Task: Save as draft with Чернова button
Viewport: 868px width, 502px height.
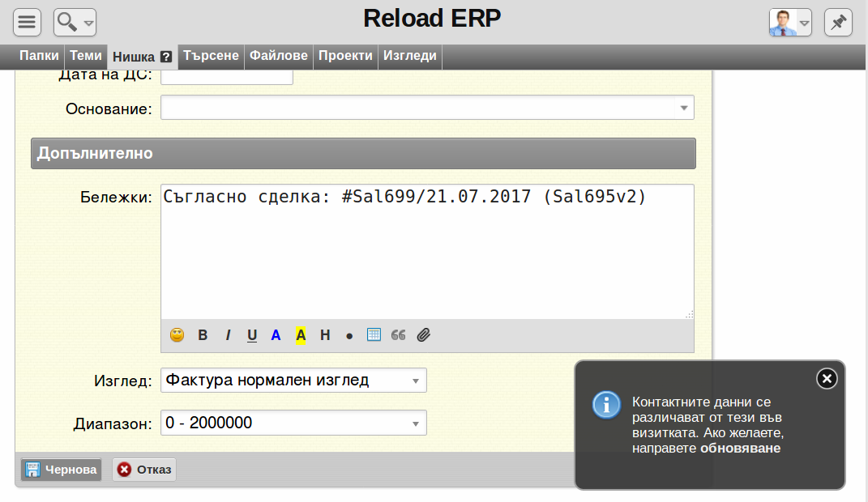Action: tap(62, 470)
